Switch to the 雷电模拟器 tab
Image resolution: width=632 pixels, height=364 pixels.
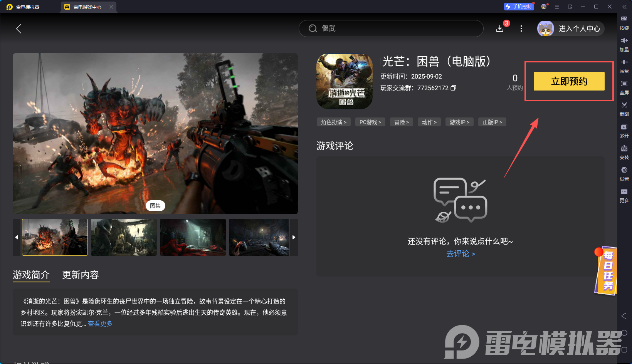pos(23,7)
